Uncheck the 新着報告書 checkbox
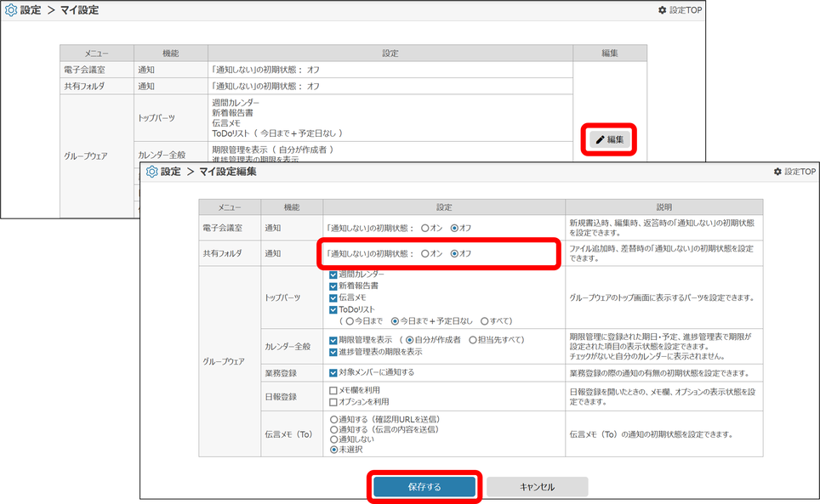This screenshot has height=504, width=820. click(x=333, y=286)
